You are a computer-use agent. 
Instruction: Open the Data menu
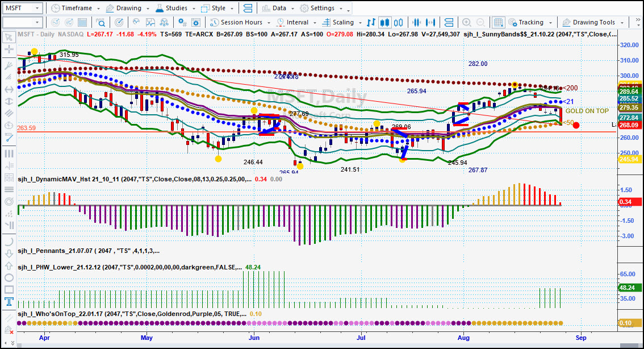[278, 8]
